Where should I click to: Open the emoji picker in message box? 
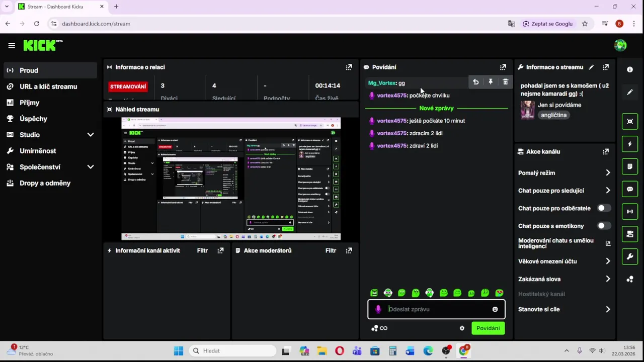[x=495, y=309]
